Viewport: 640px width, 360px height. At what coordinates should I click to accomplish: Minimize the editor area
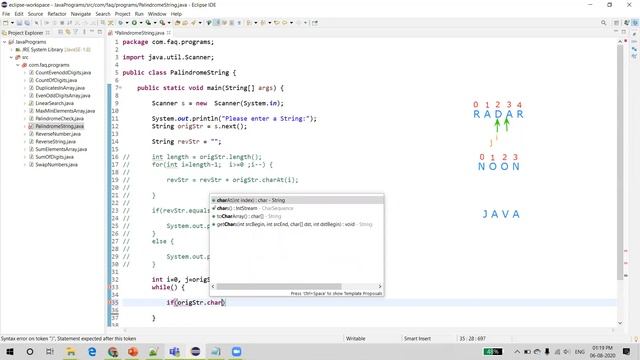(x=616, y=31)
